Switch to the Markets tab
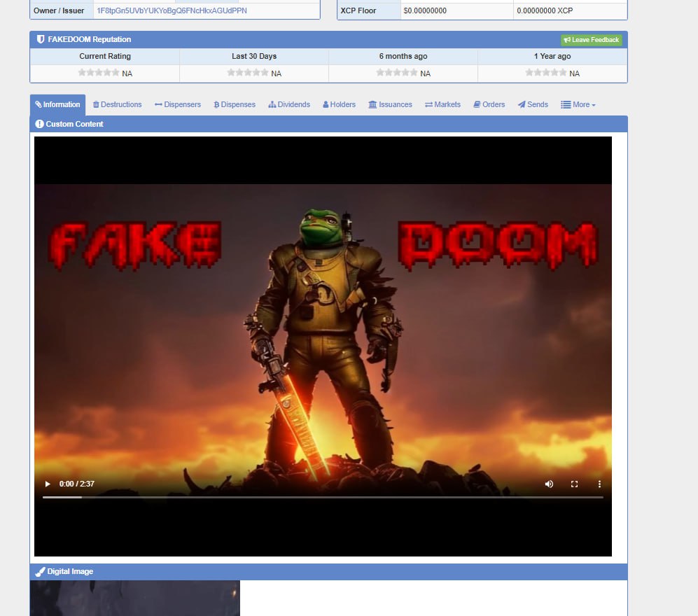The width and height of the screenshot is (698, 616). click(x=443, y=104)
